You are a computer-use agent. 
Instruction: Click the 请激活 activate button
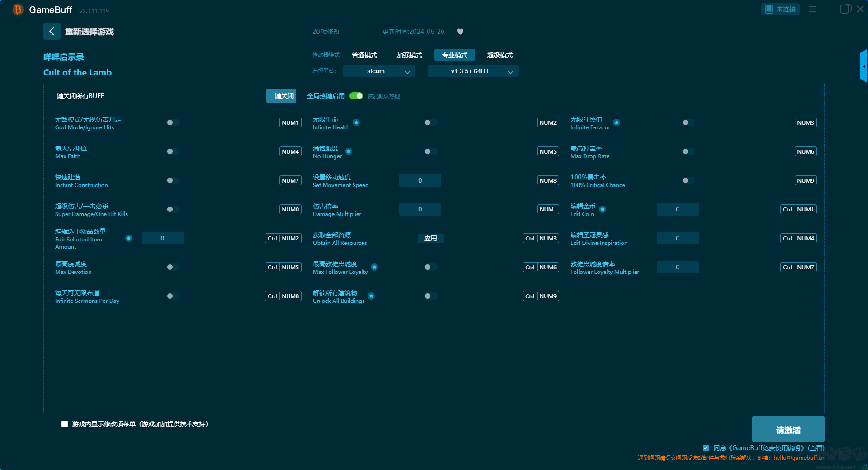pos(788,429)
